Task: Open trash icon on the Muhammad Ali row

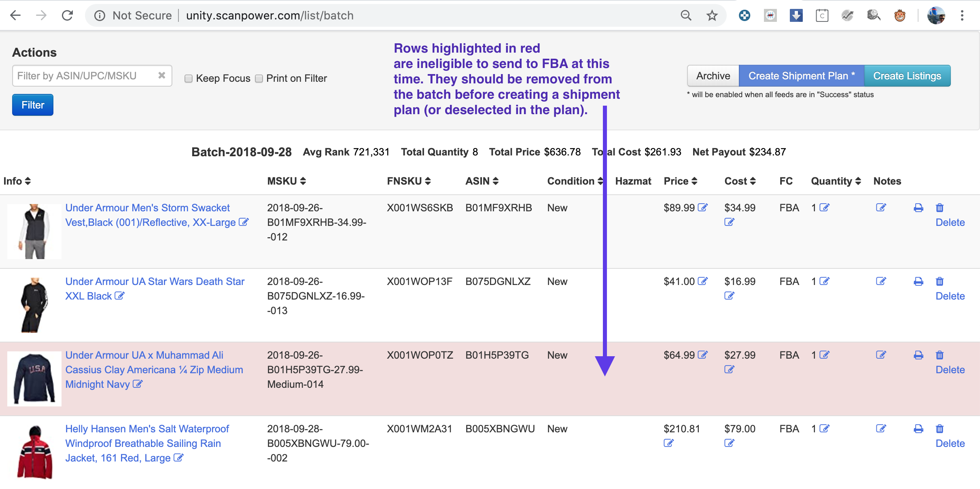Action: pyautogui.click(x=939, y=355)
